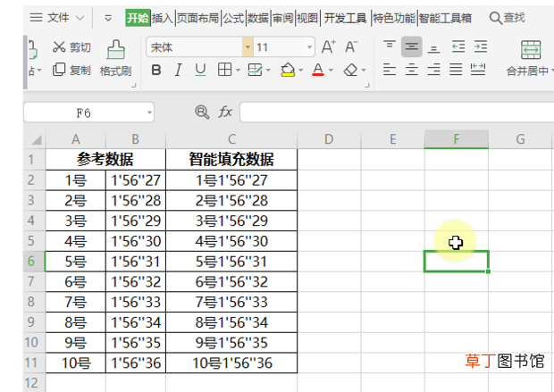Open the 开发工具 (Developer) tab
This screenshot has width=554, height=392.
click(x=345, y=18)
